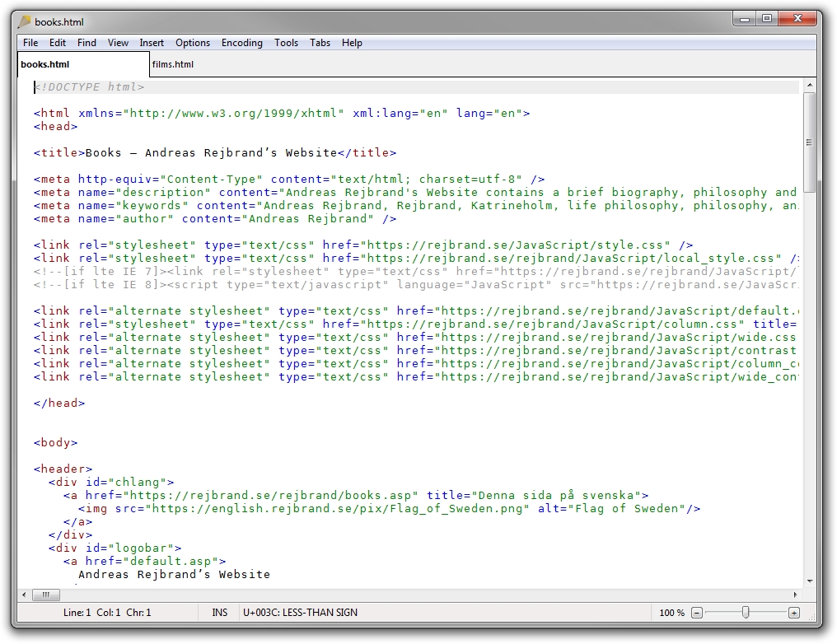Click the <header> tag line
Viewport: 837px width, 644px height.
(x=63, y=469)
